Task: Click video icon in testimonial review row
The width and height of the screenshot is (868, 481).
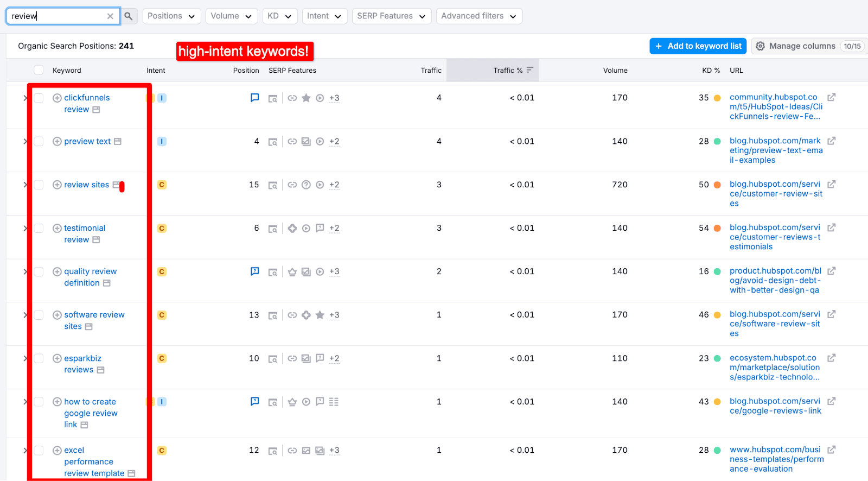Action: click(x=306, y=229)
